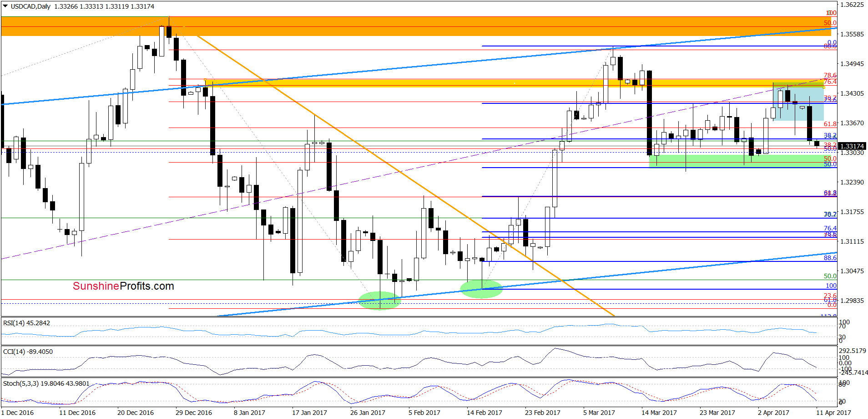This screenshot has height=419, width=868.
Task: Click the 17 Jan 2017 date label
Action: [309, 413]
